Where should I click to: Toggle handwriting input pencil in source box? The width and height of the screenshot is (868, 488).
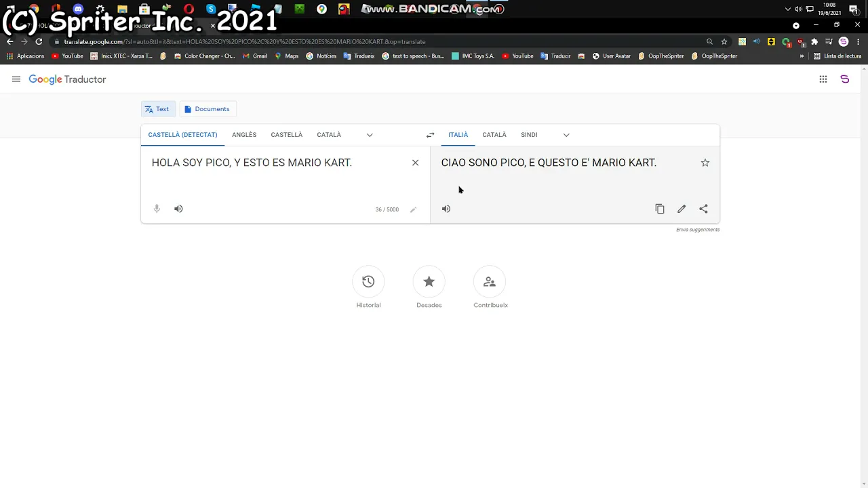coord(413,209)
